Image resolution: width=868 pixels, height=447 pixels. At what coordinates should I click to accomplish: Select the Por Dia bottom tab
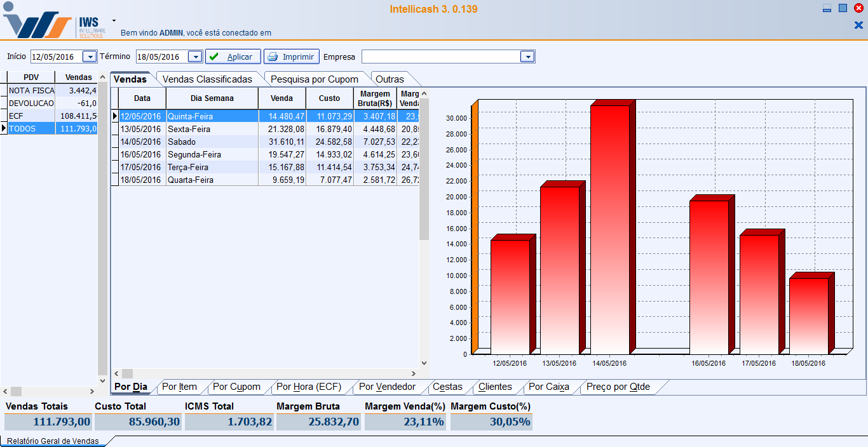coord(131,387)
